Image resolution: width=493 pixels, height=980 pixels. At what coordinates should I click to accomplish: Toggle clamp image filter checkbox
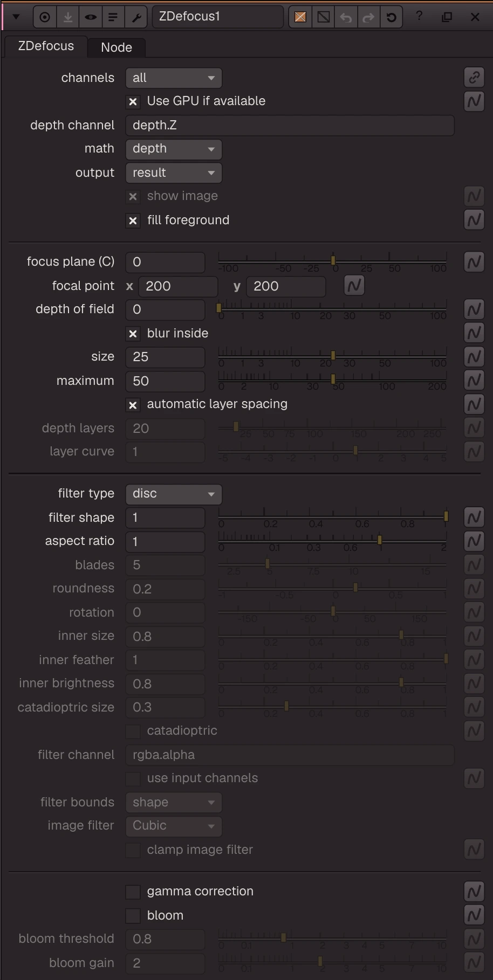click(133, 850)
